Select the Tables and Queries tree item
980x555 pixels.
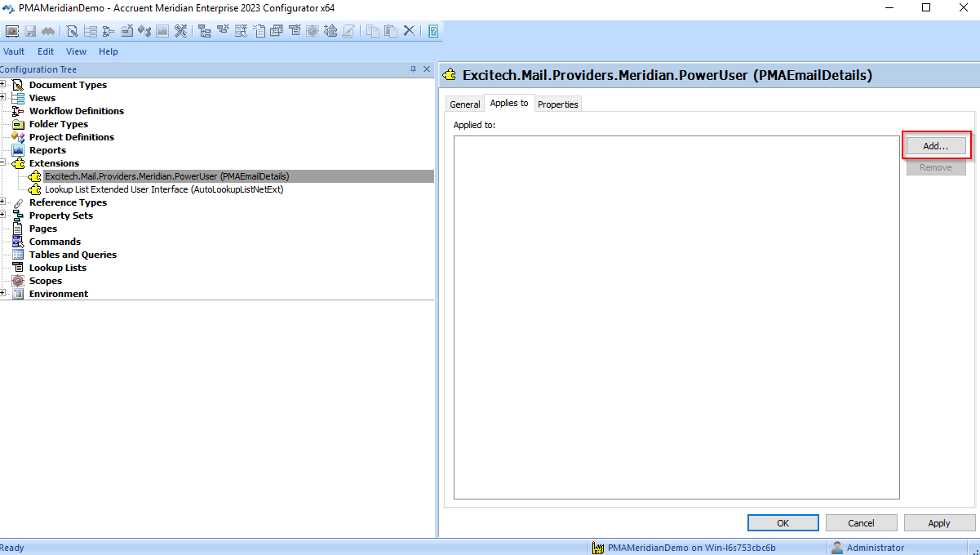point(73,255)
